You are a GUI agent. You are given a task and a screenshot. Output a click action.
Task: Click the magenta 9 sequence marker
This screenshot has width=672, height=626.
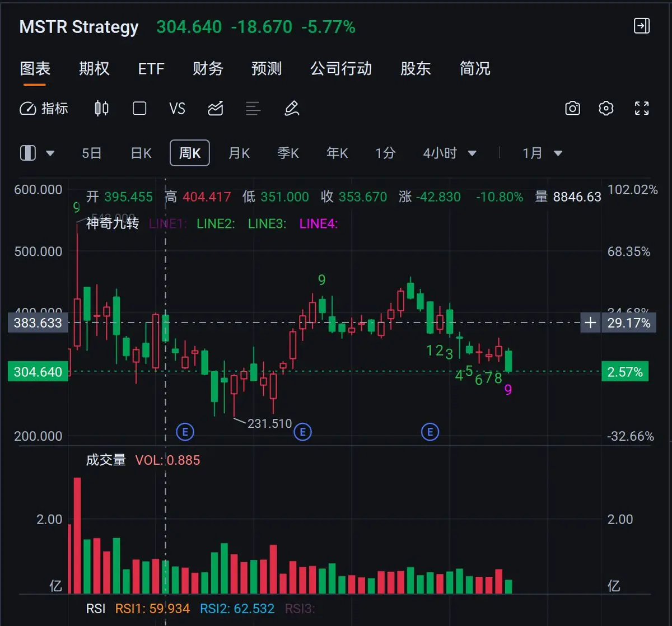tap(508, 390)
